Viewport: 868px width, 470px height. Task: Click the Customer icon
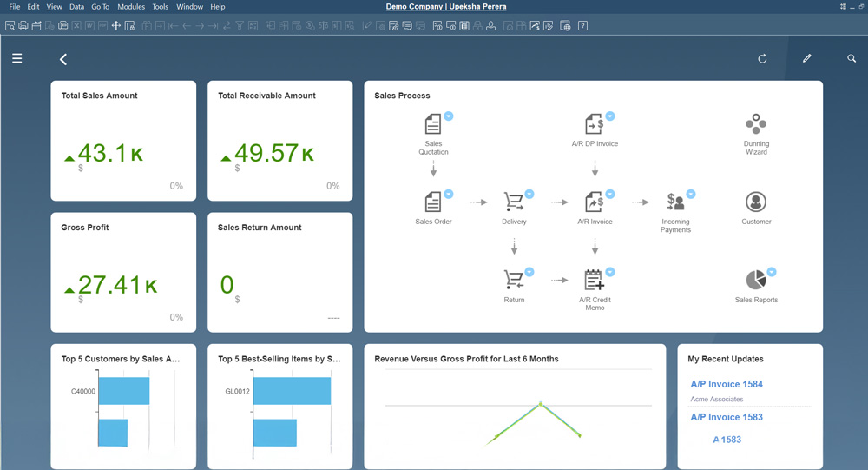click(756, 202)
